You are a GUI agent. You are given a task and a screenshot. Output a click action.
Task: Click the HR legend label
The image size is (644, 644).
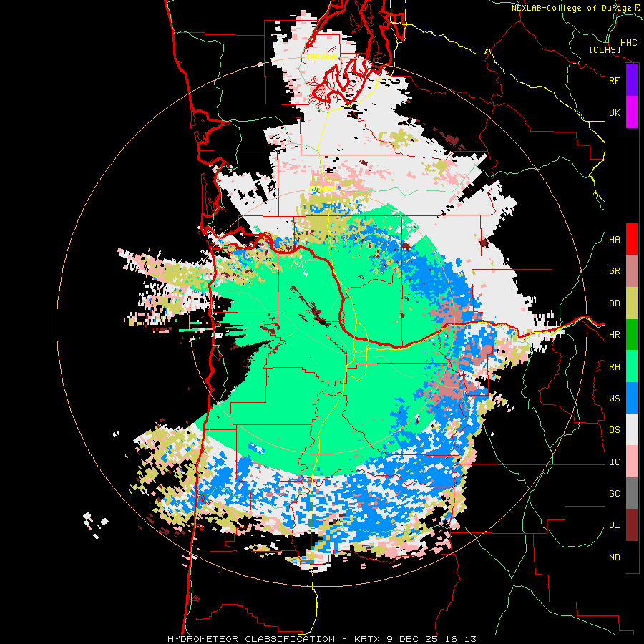614,335
